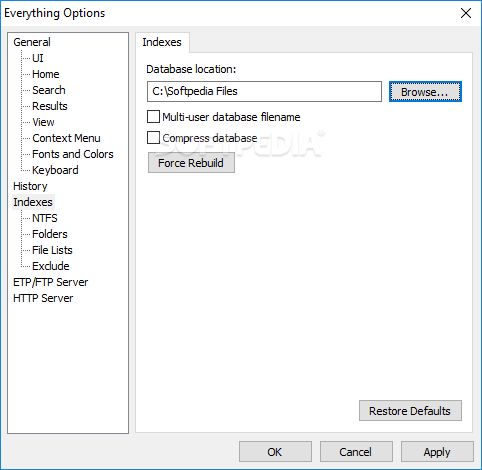Open Fonts and Colors settings
Image resolution: width=482 pixels, height=470 pixels.
point(73,154)
